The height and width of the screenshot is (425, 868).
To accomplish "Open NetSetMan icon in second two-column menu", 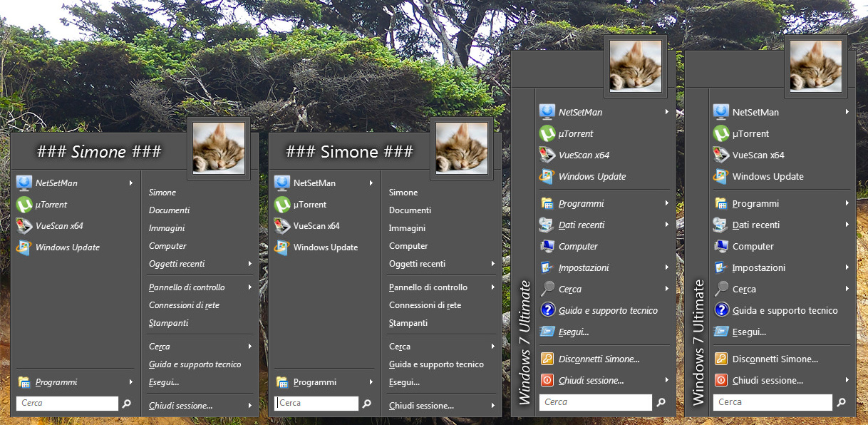I will pos(282,183).
